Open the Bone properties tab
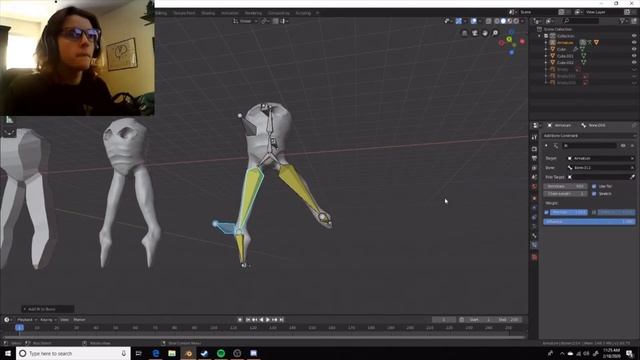 (534, 236)
